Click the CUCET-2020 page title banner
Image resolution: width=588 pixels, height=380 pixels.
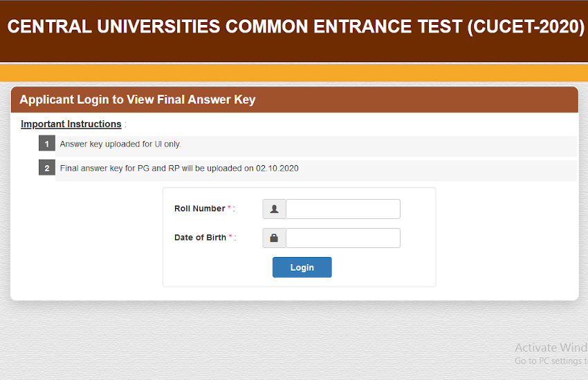pos(295,26)
